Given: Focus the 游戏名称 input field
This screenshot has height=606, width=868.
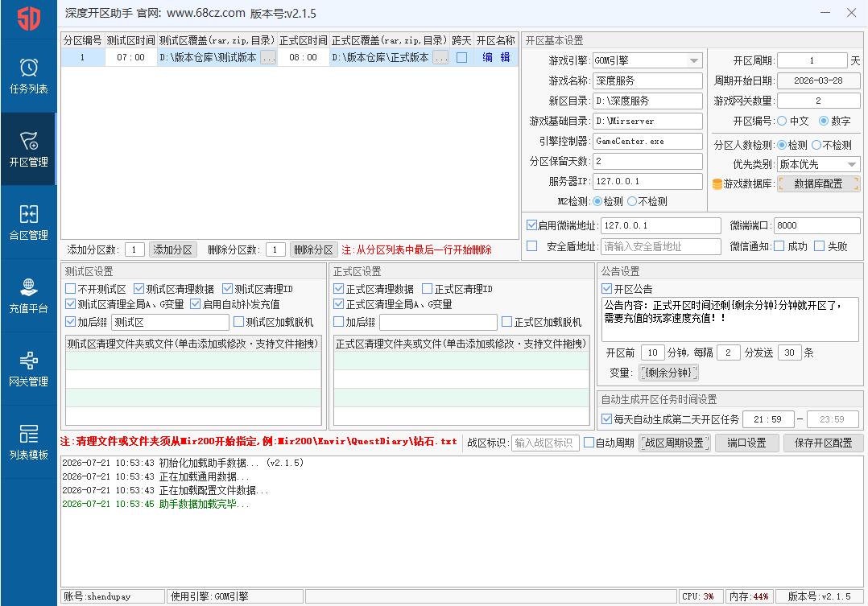Looking at the screenshot, I should click(647, 80).
